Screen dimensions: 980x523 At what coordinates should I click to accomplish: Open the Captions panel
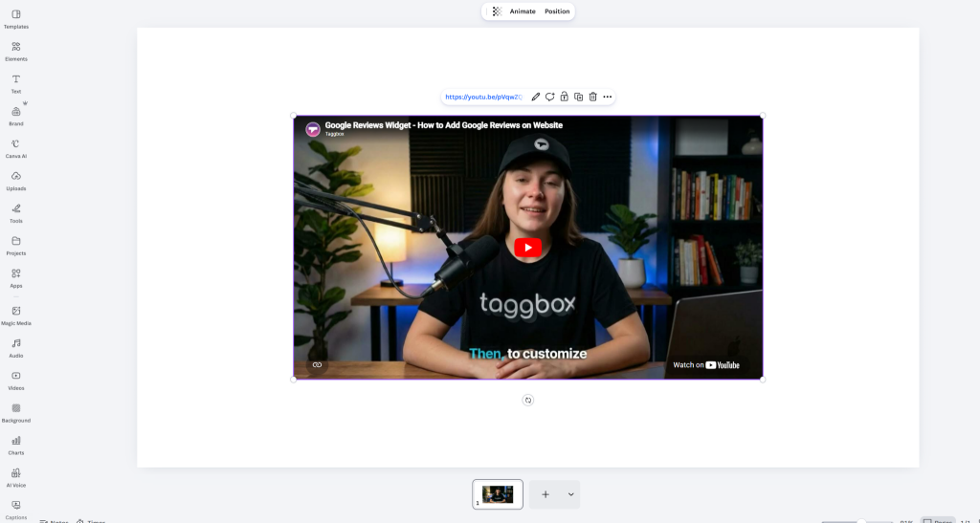tap(16, 510)
